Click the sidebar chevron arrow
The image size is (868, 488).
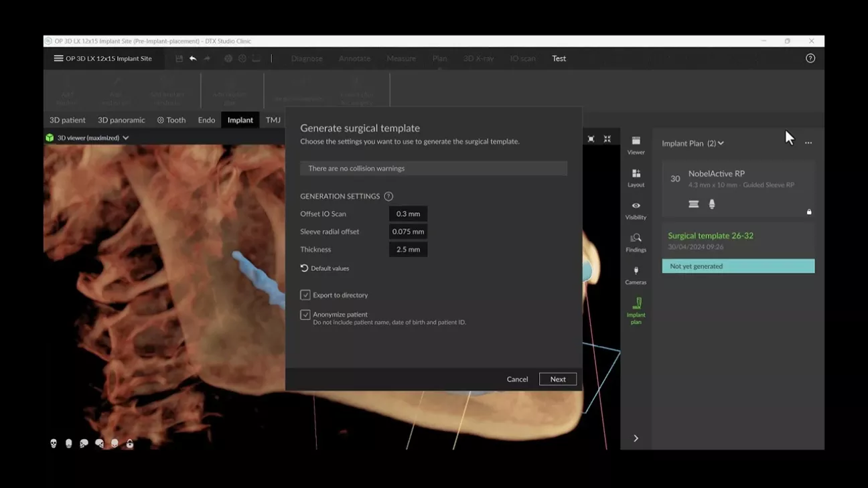(x=636, y=438)
